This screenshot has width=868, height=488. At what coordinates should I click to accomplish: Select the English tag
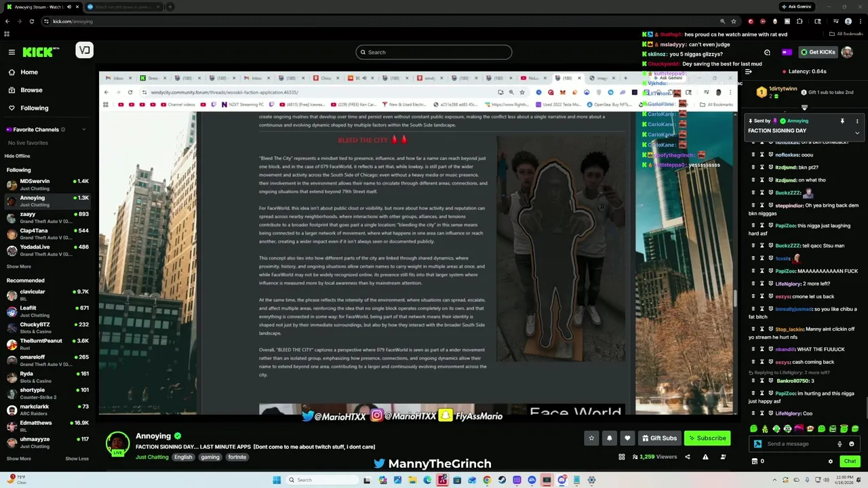(x=183, y=457)
